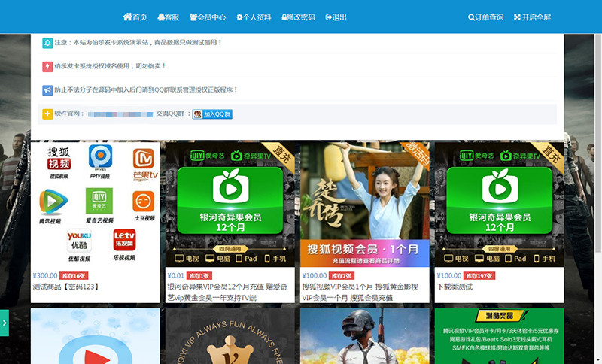Open the helmeted soldier game product thumbnail
Viewport: 602px width, 364px height.
(x=365, y=336)
